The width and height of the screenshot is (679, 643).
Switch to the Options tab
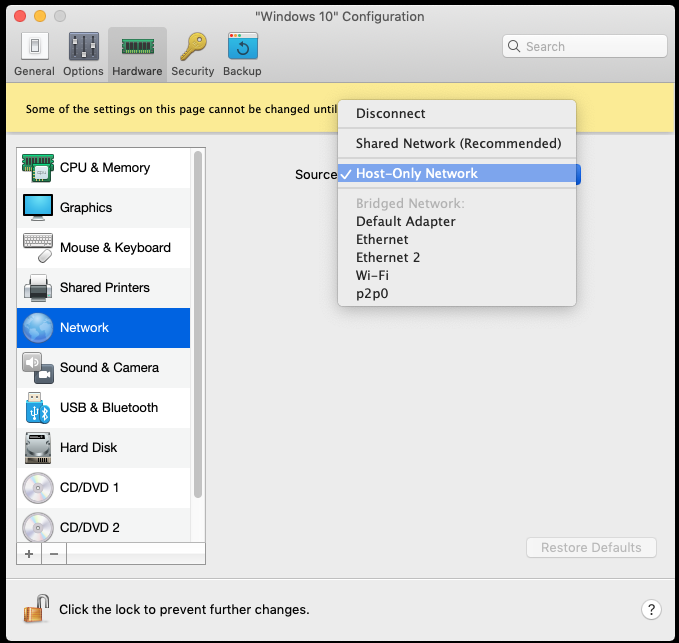tap(83, 55)
